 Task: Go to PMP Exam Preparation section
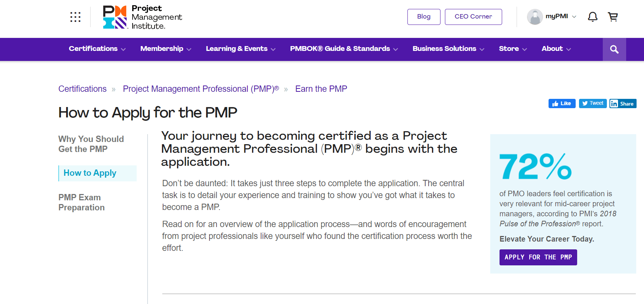[x=81, y=203]
